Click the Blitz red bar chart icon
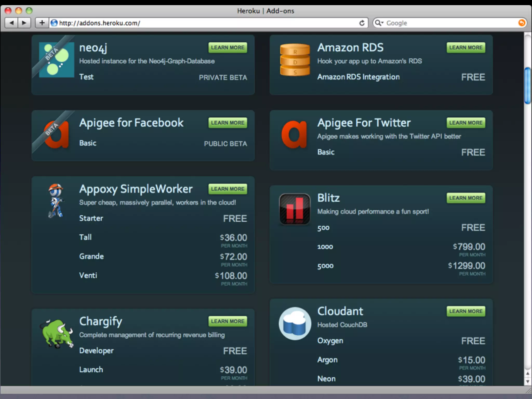The width and height of the screenshot is (532, 399). pyautogui.click(x=295, y=209)
